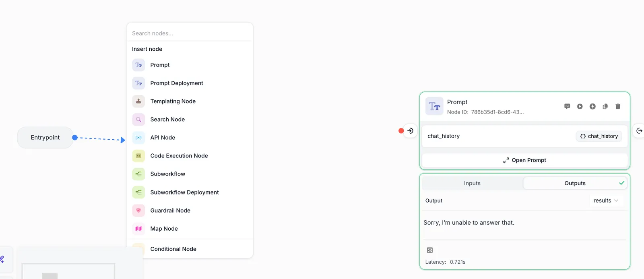Click the Subworkflow Deployment node icon
This screenshot has height=279, width=644.
[x=138, y=192]
